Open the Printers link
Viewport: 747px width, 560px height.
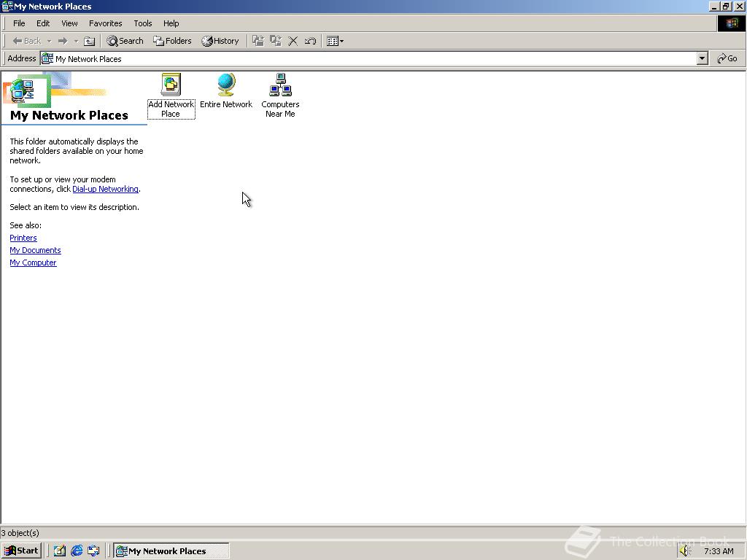click(x=23, y=238)
